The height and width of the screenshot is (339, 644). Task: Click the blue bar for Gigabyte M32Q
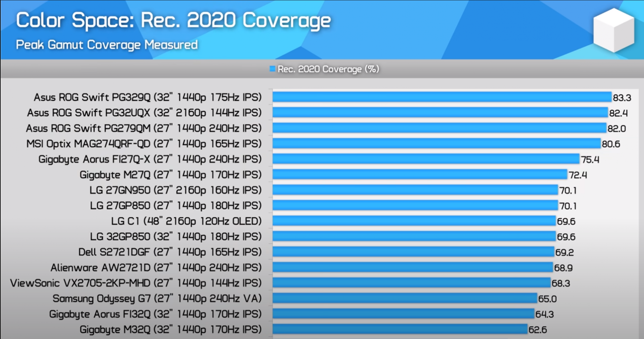[400, 329]
